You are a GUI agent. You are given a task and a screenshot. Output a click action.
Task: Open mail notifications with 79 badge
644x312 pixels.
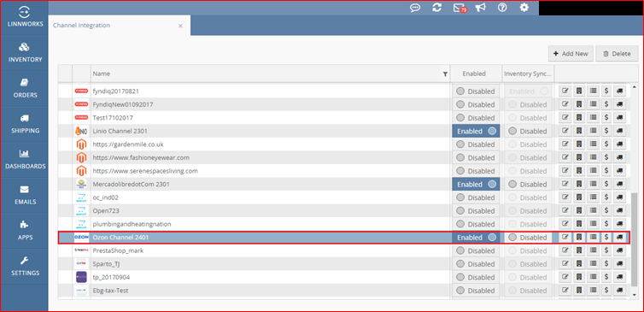460,8
